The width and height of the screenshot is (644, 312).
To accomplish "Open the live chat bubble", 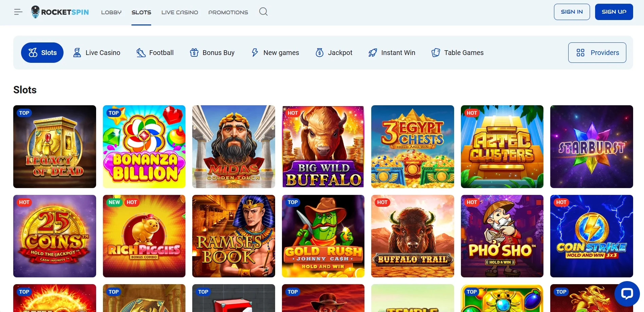I will pos(627,294).
